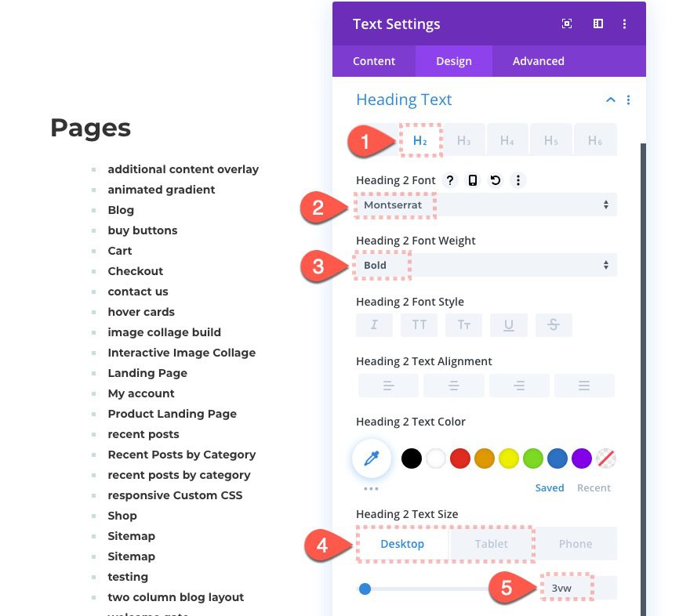Open the three-dot menu in the Text Settings header

point(625,24)
